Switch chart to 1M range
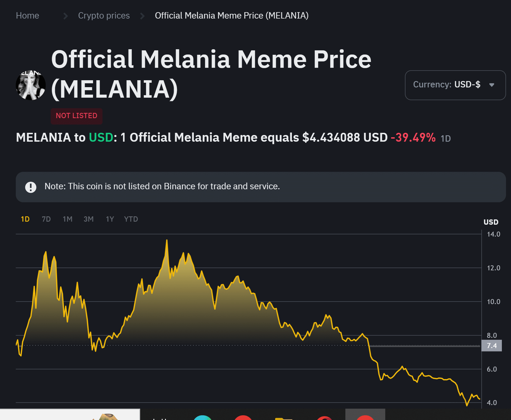This screenshot has height=420, width=511. [x=68, y=219]
